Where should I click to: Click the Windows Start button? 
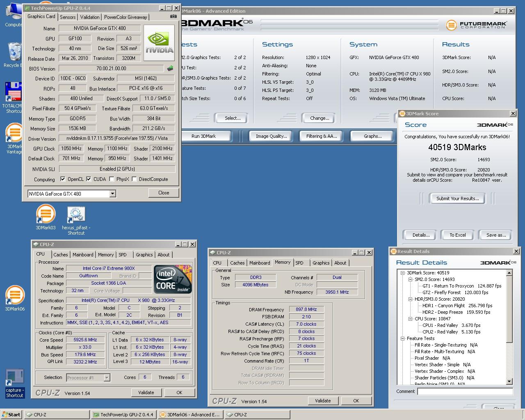pos(11,414)
